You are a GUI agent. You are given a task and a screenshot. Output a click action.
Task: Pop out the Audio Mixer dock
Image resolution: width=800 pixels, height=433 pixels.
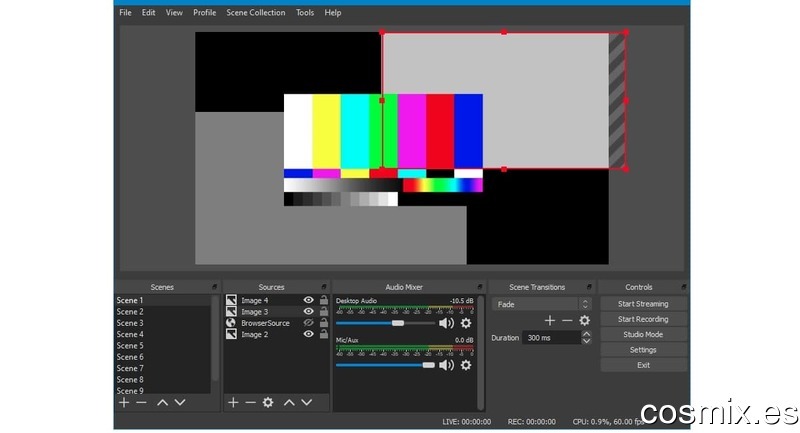point(480,287)
